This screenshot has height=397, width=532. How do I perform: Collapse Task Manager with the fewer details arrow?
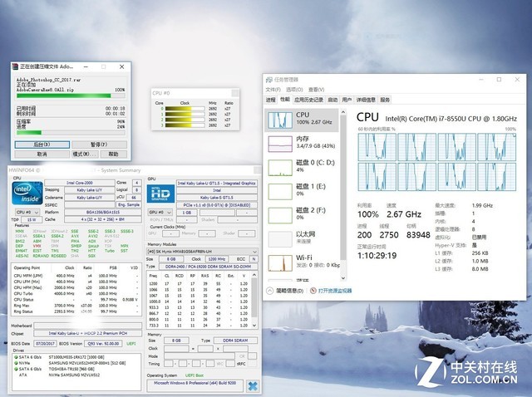pyautogui.click(x=269, y=292)
